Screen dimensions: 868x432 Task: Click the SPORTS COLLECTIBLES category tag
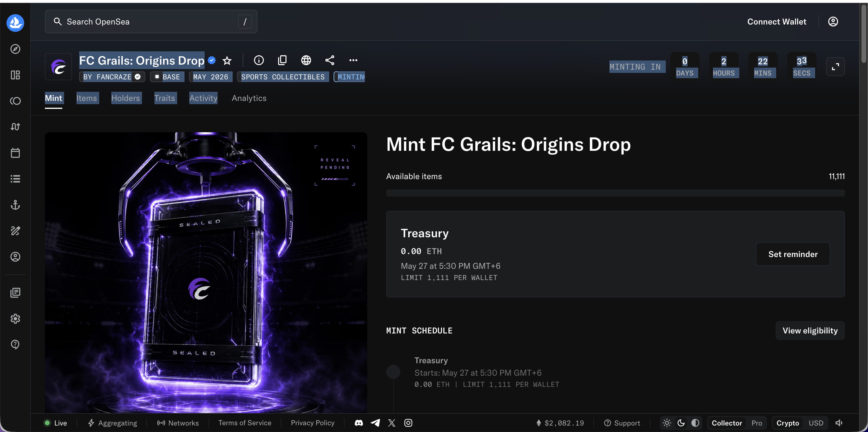(x=283, y=77)
